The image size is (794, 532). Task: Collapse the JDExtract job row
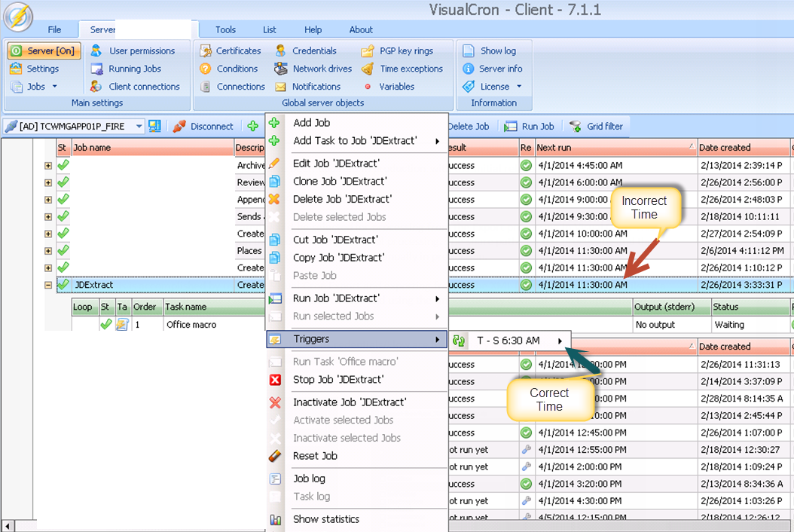pos(48,286)
